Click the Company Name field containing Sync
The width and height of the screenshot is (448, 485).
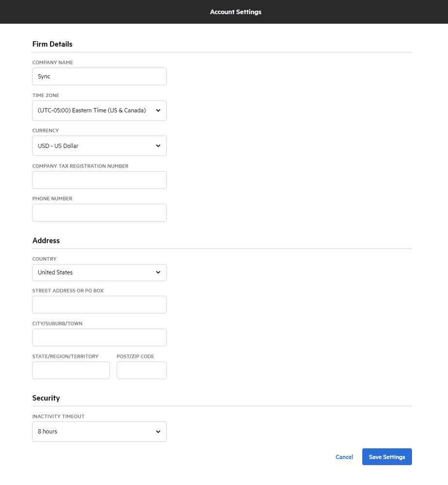(99, 76)
